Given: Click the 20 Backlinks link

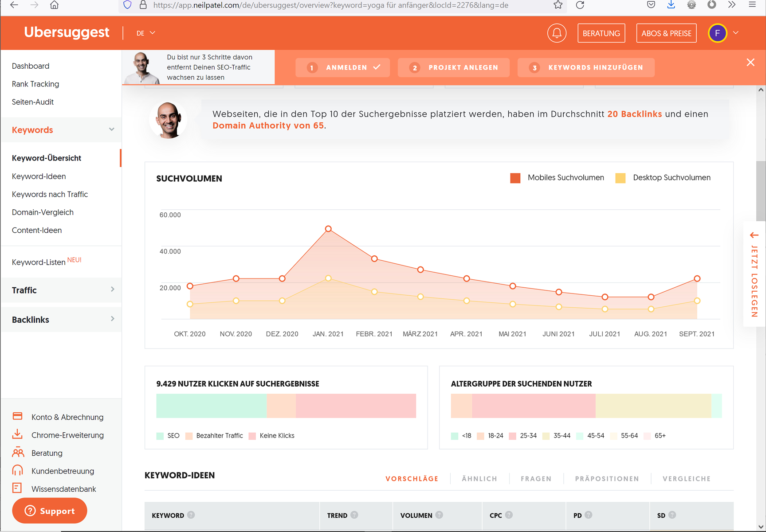Looking at the screenshot, I should [634, 114].
